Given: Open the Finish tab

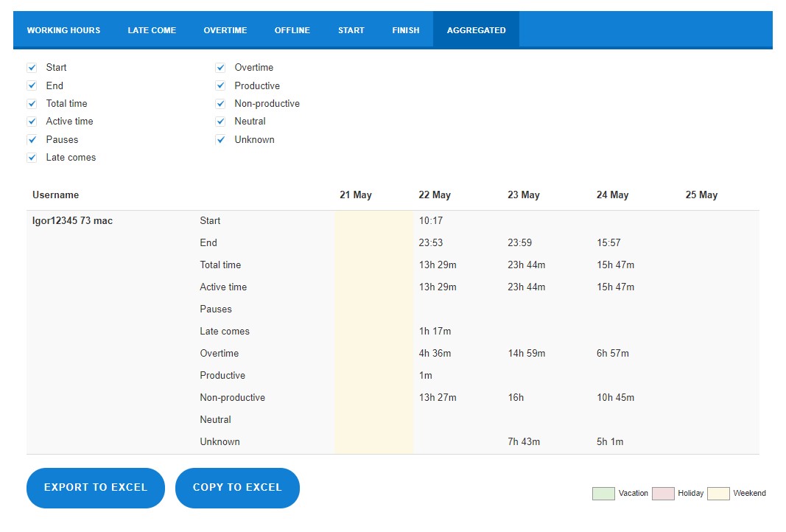Looking at the screenshot, I should tap(406, 30).
